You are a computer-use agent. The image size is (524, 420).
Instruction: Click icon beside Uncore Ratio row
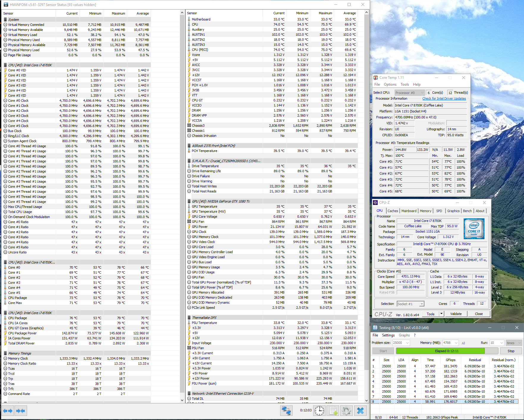(5, 252)
